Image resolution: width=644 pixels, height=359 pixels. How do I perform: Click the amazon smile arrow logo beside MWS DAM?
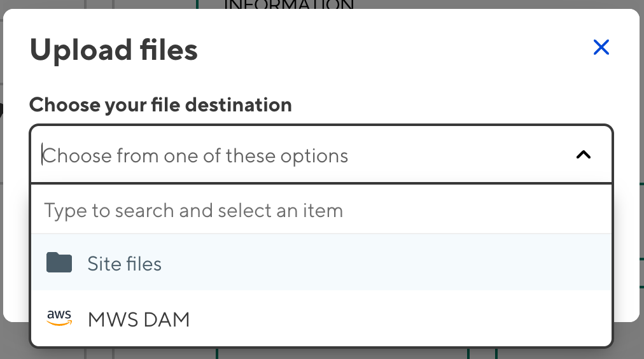pyautogui.click(x=59, y=318)
